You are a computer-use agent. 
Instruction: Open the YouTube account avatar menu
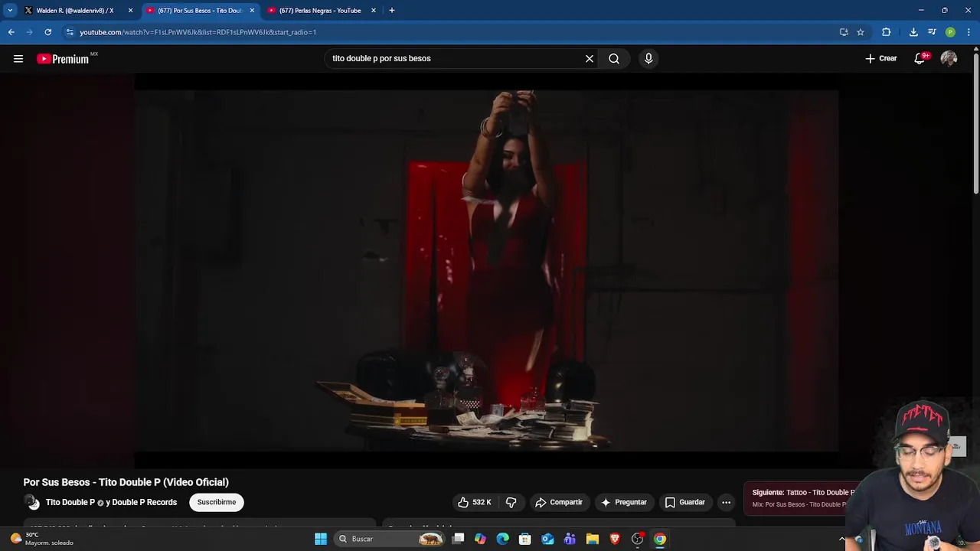click(x=949, y=58)
